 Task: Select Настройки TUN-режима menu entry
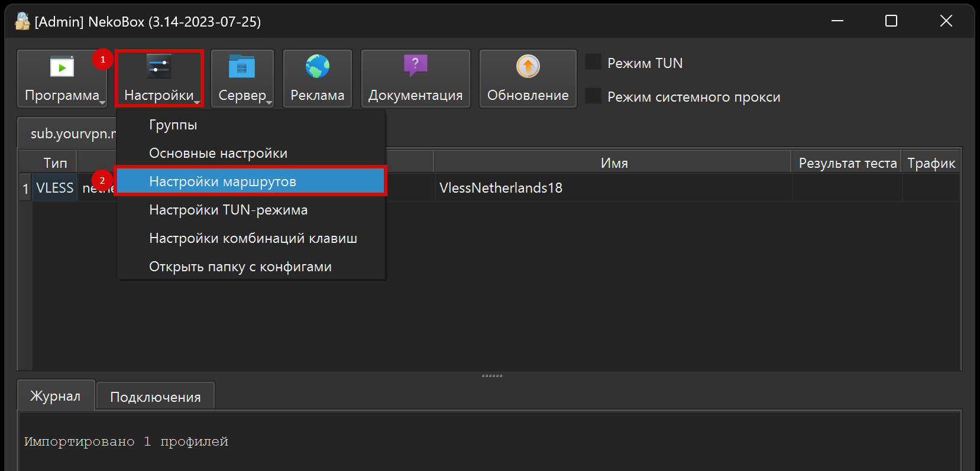(x=228, y=210)
